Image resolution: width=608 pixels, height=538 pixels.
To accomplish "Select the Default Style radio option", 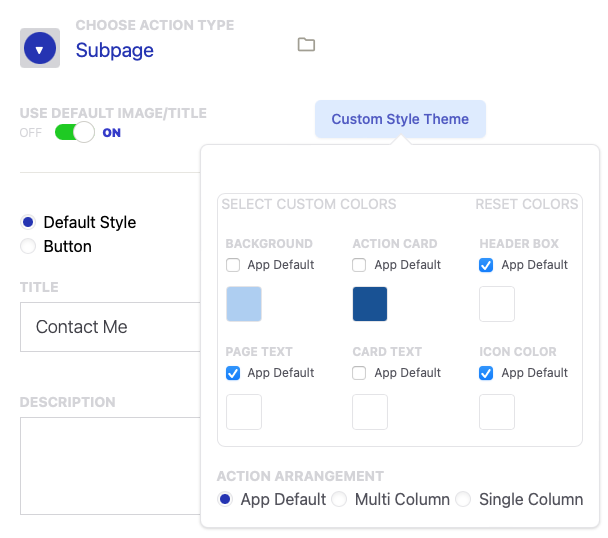I will 28,222.
